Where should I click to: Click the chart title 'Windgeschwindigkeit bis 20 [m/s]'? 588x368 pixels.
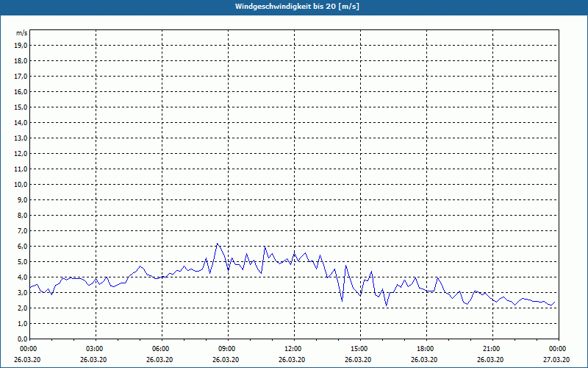point(297,7)
